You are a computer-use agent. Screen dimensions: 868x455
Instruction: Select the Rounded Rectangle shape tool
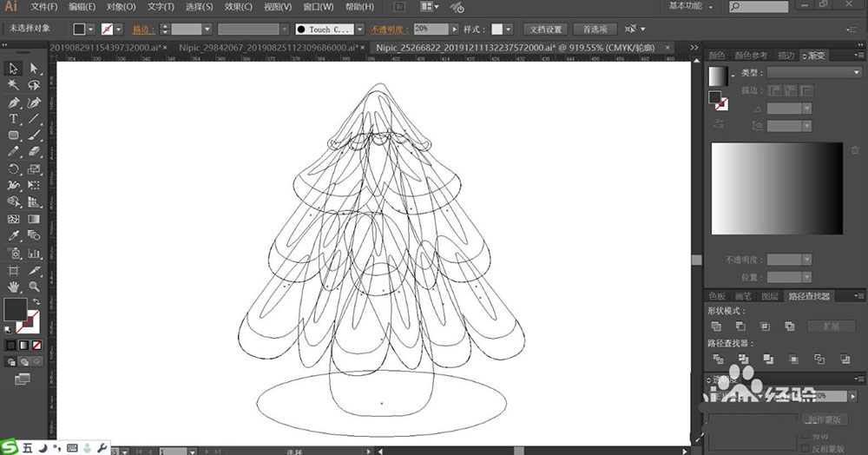point(13,135)
